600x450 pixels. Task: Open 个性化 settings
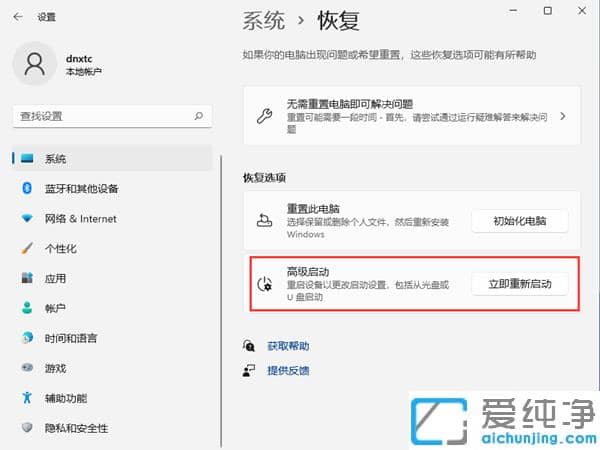coord(112,248)
